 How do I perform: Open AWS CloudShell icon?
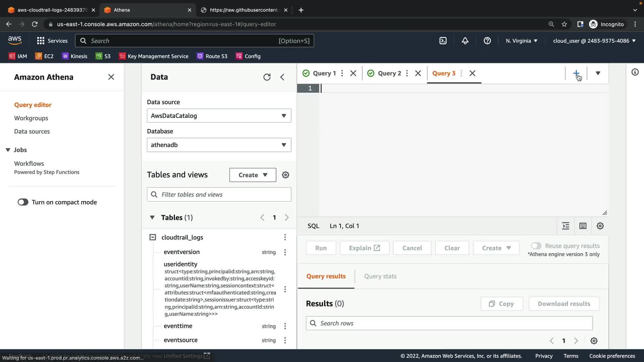pos(443,41)
